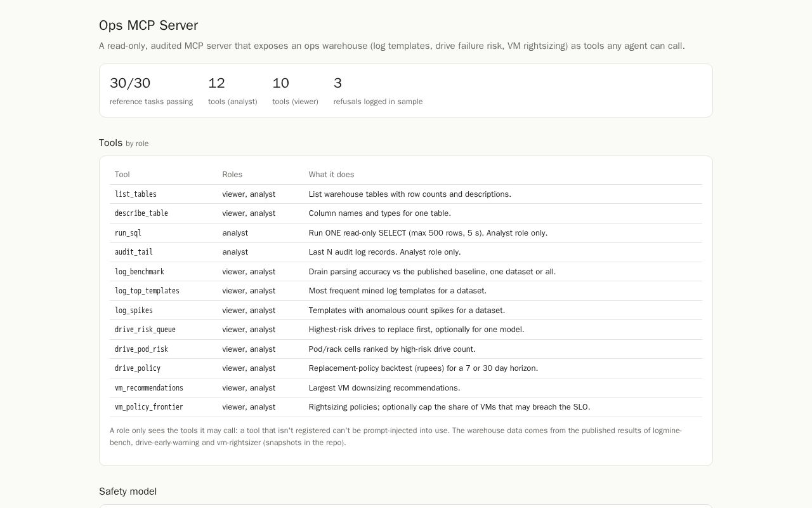Viewport: 812px width, 508px height.
Task: Click the 'tools (analyst)' stat label
Action: pos(233,102)
